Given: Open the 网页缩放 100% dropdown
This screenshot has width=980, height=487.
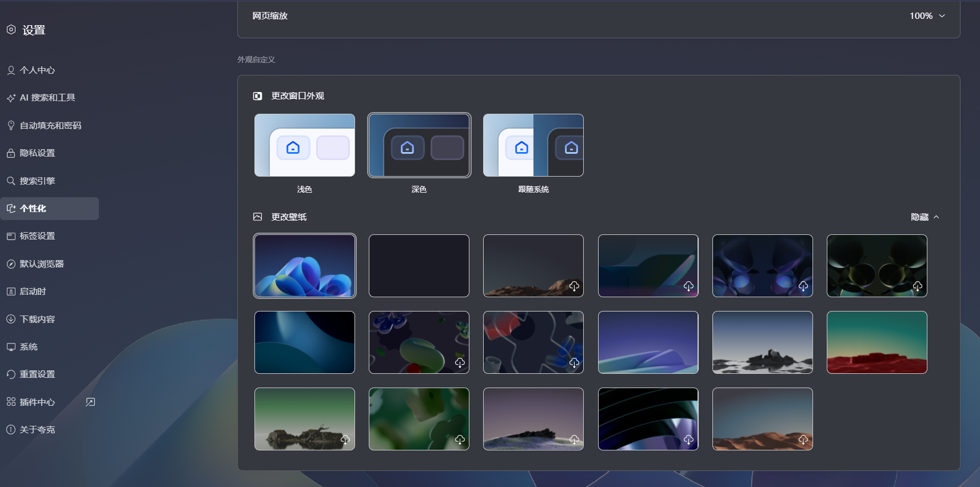Looking at the screenshot, I should [x=927, y=16].
